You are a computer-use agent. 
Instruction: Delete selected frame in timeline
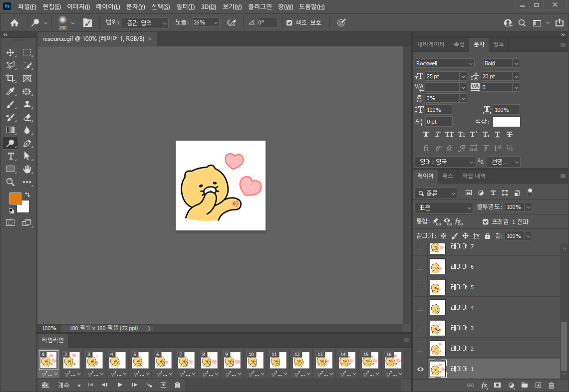click(x=178, y=385)
